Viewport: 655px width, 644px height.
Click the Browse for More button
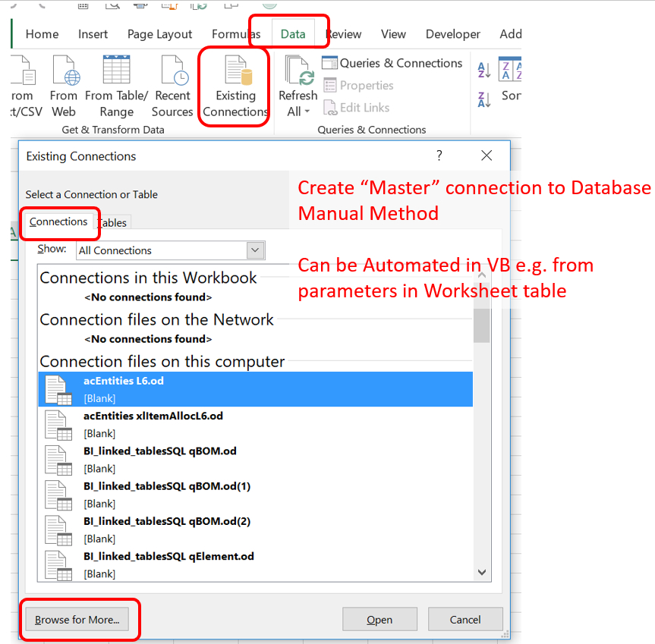[x=78, y=619]
